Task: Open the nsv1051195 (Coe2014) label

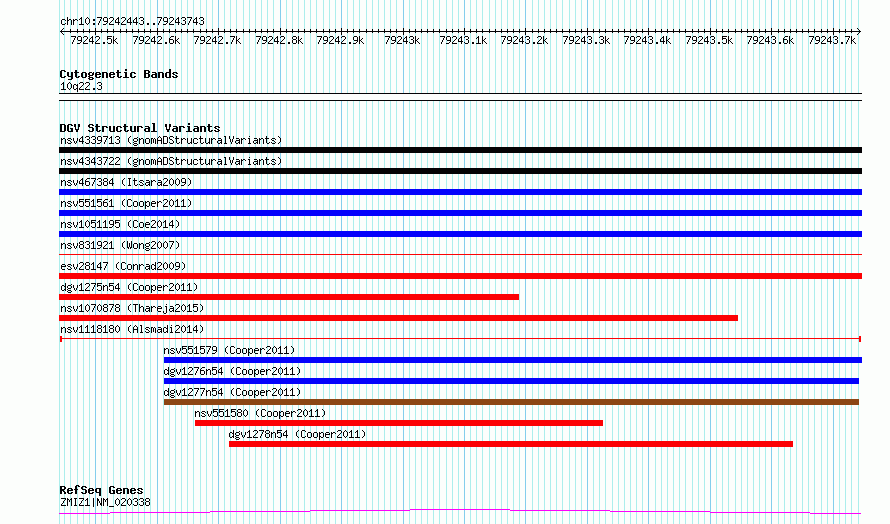Action: coord(120,224)
